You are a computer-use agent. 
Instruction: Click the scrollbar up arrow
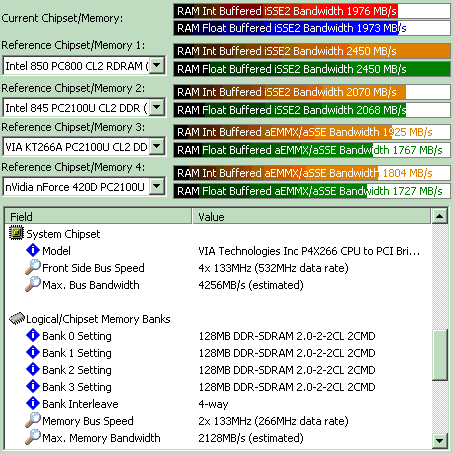tap(439, 216)
